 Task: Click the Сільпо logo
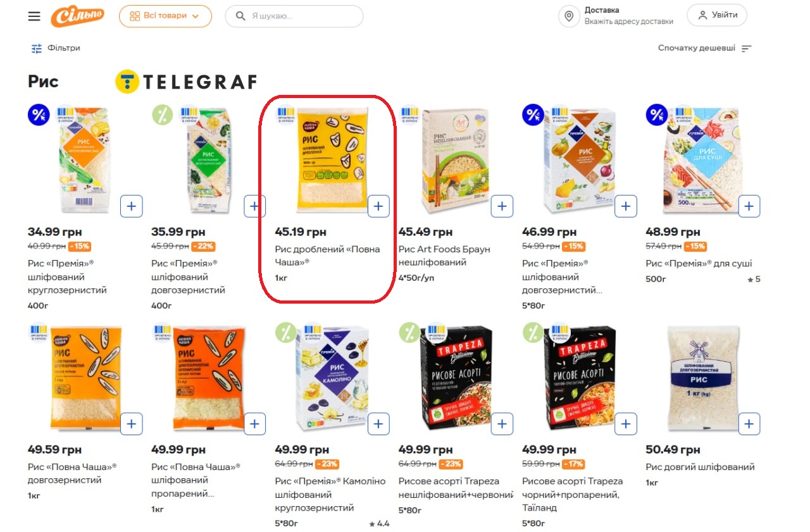click(x=77, y=16)
